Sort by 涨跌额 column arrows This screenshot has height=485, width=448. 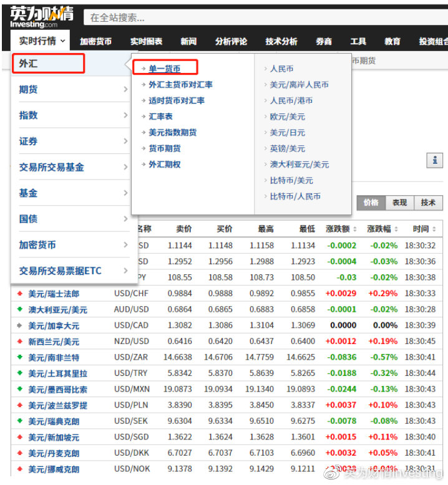[355, 229]
